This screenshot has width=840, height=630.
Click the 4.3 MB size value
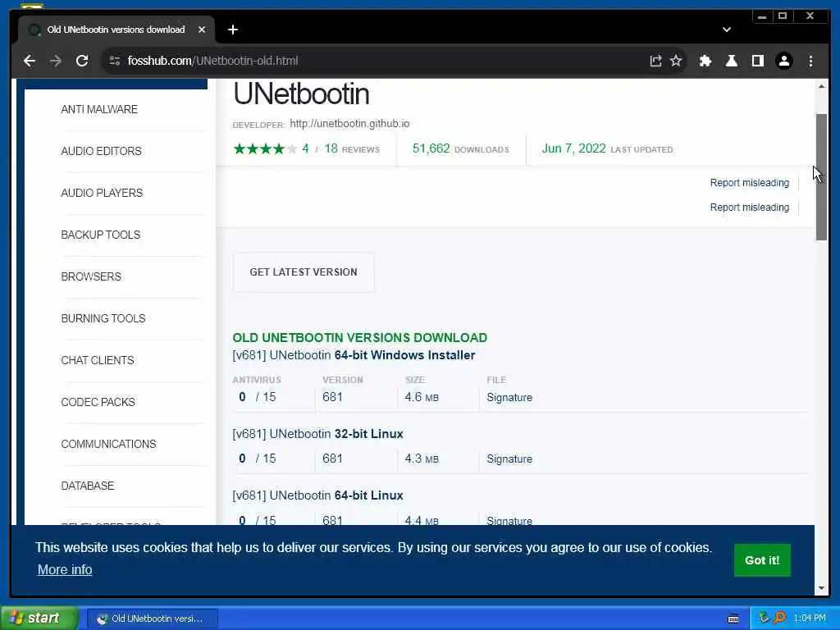(422, 459)
